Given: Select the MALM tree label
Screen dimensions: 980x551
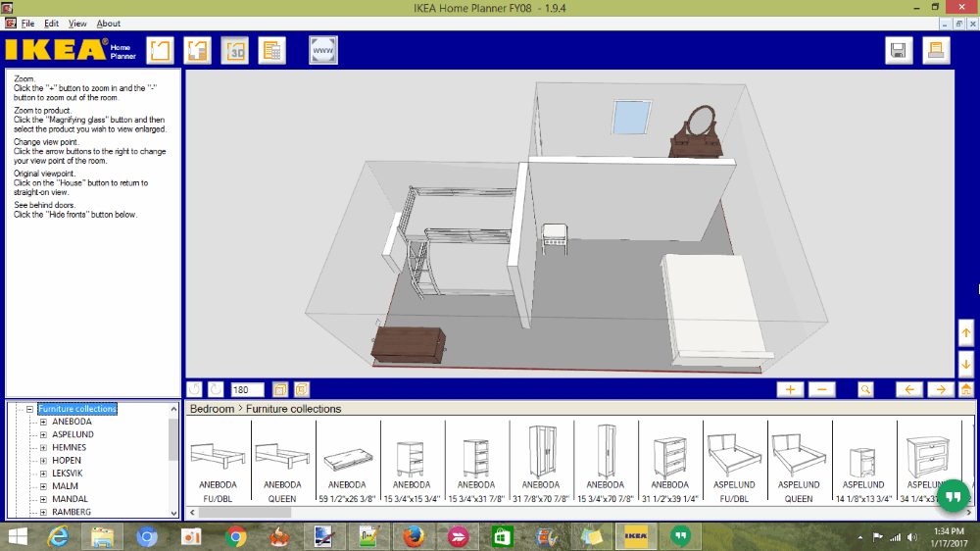Looking at the screenshot, I should 65,486.
